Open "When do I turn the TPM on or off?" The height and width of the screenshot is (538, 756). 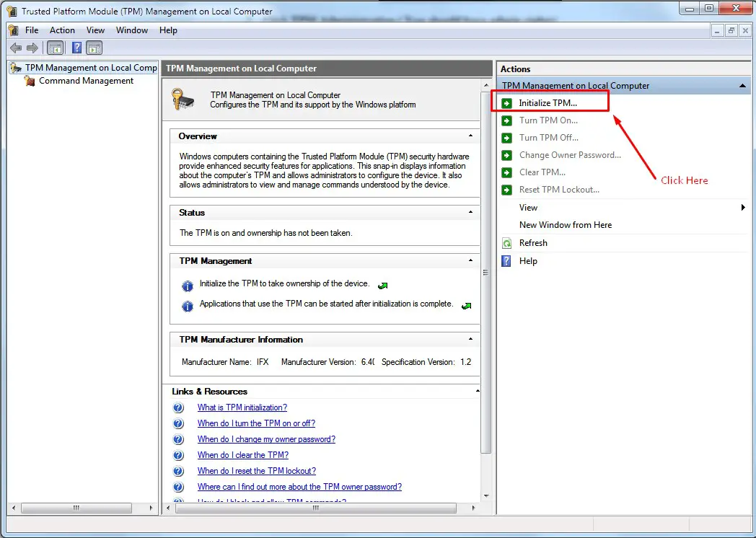point(256,423)
